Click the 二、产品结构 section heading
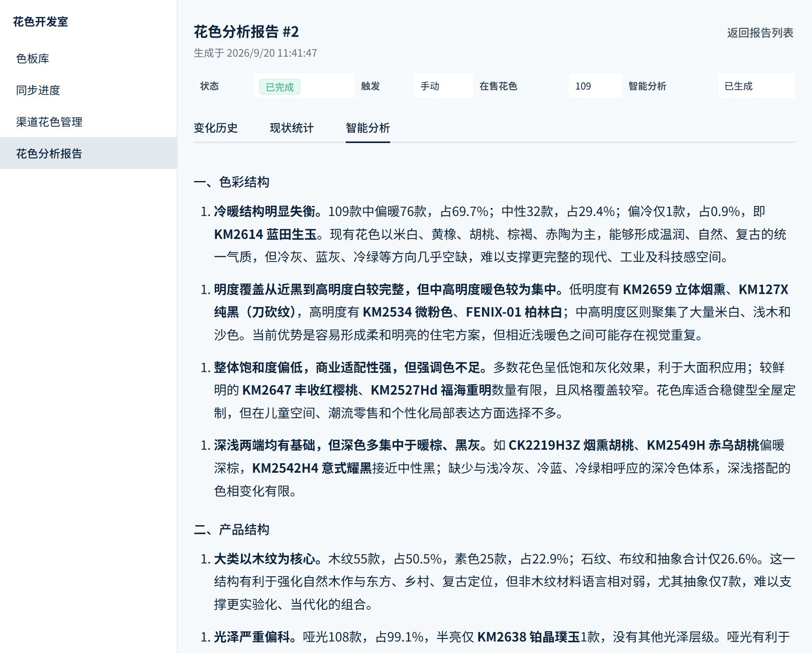Viewport: 812px width, 653px height. tap(231, 529)
